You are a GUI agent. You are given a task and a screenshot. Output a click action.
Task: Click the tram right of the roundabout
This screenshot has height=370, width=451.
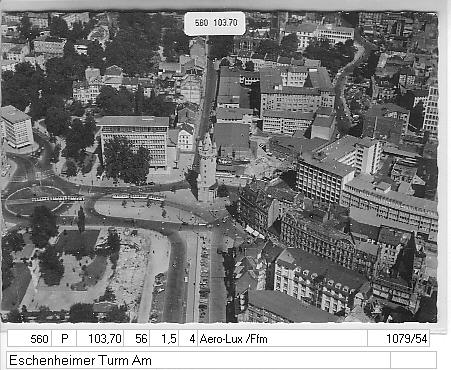point(137,197)
